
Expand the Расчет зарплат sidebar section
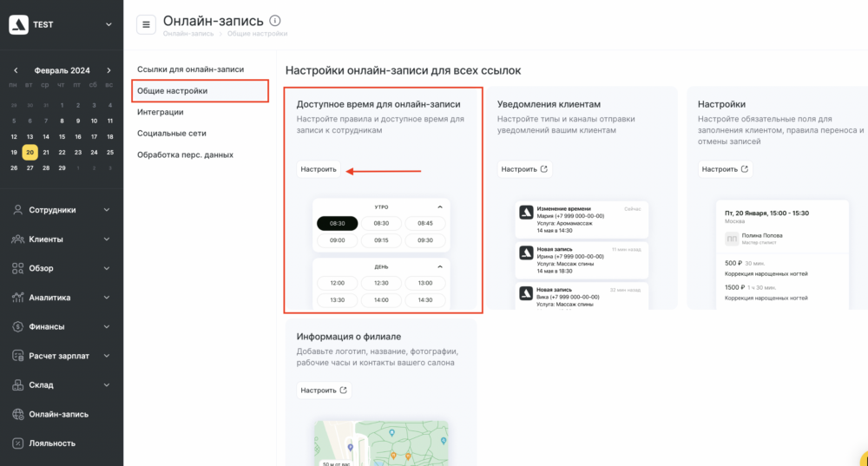pyautogui.click(x=107, y=356)
